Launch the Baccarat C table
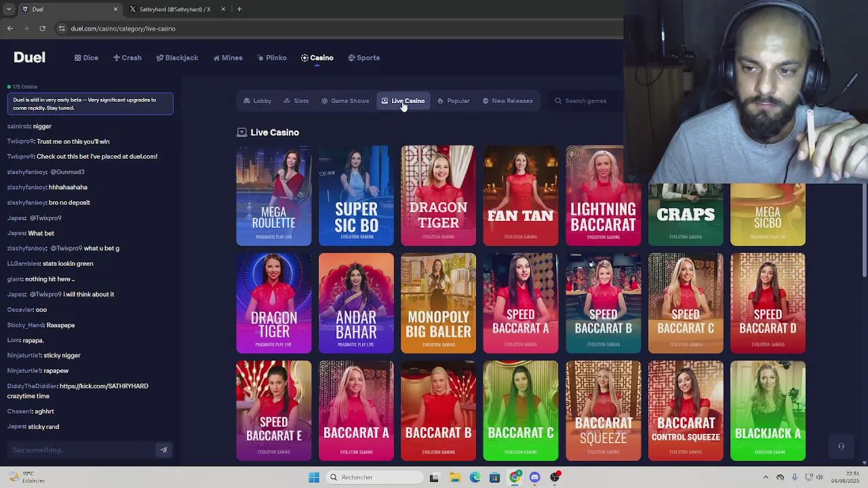Viewport: 868px width, 488px height. coord(521,411)
